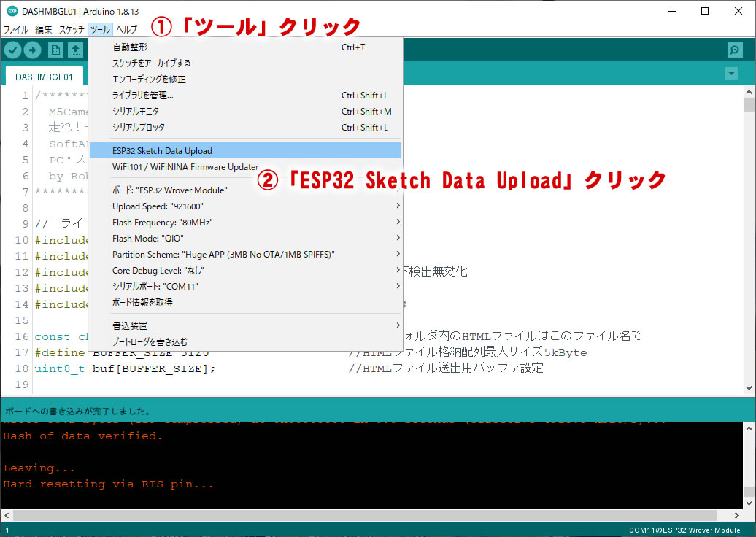
Task: Open the 編集 menu
Action: (43, 29)
